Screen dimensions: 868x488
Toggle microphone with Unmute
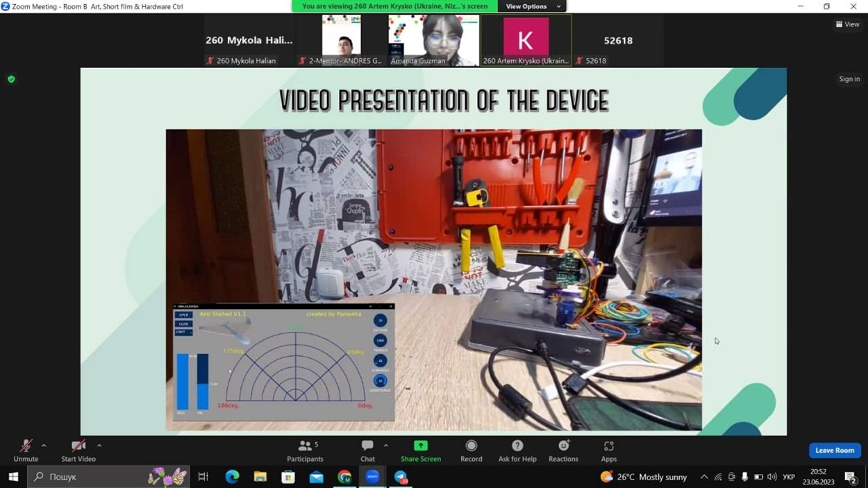[26, 450]
